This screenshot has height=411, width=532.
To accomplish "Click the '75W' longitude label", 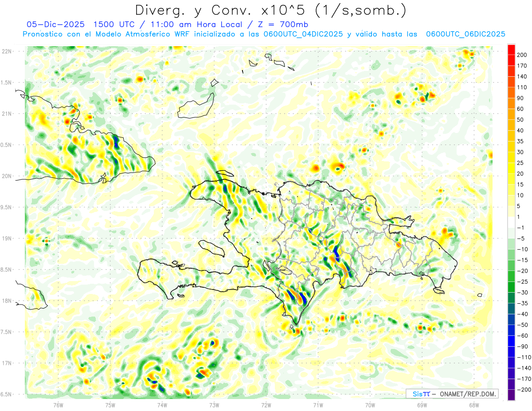I will (110, 405).
